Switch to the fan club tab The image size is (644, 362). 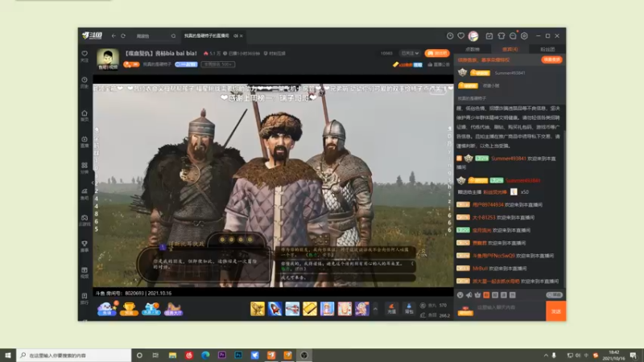coord(547,49)
